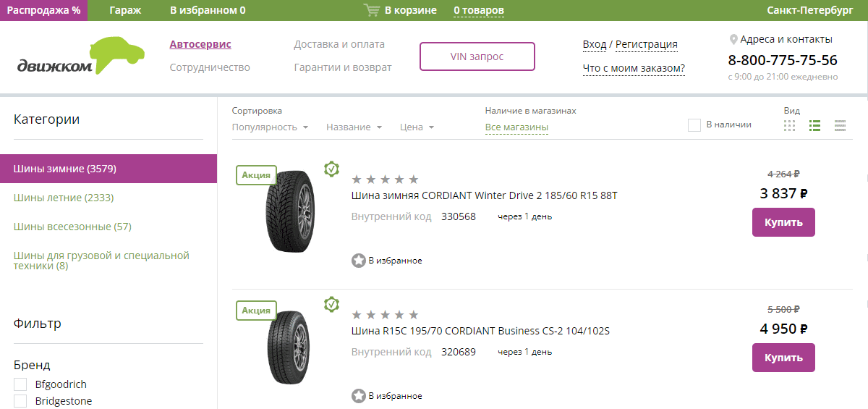868x409 pixels.
Task: Click phone number 8-800-775-75-56
Action: 783,60
